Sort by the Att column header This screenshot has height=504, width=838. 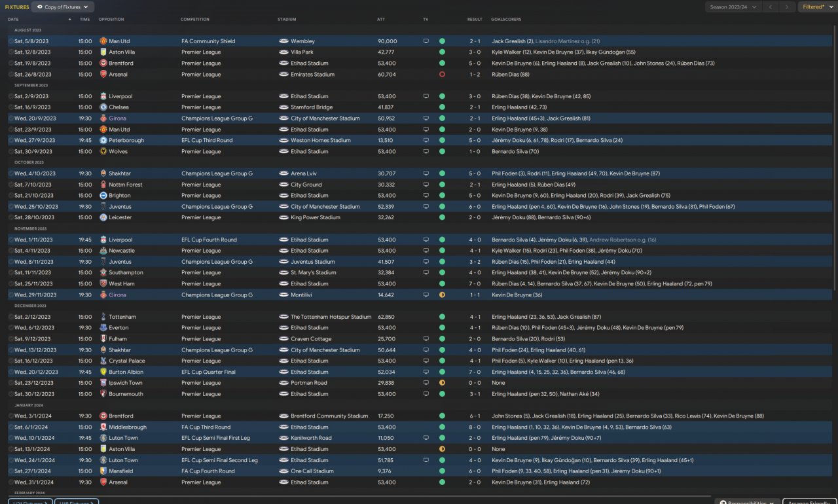click(381, 20)
